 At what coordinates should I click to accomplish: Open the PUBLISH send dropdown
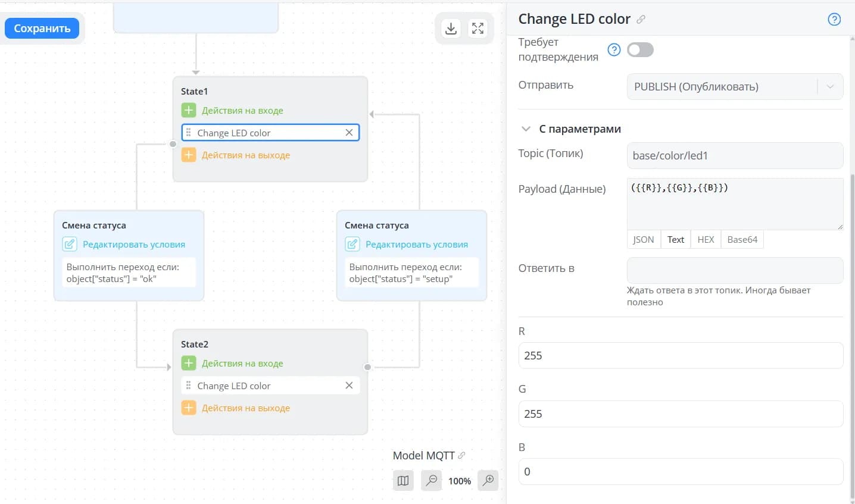[735, 87]
